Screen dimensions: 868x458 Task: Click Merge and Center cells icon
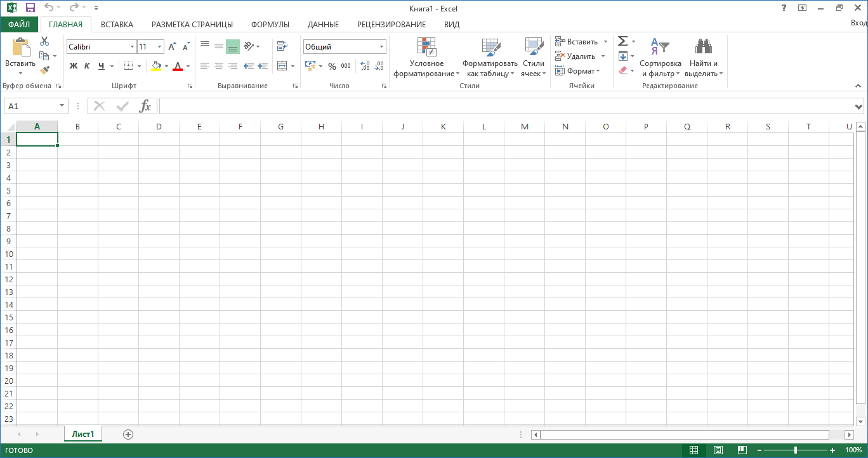(x=282, y=66)
